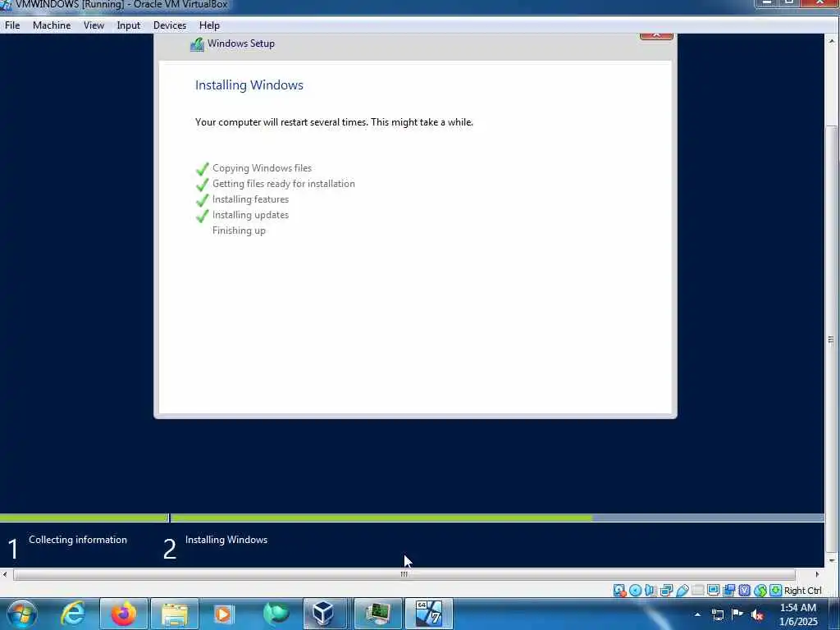Viewport: 840px width, 630px height.
Task: Open the View menu
Action: coord(94,25)
